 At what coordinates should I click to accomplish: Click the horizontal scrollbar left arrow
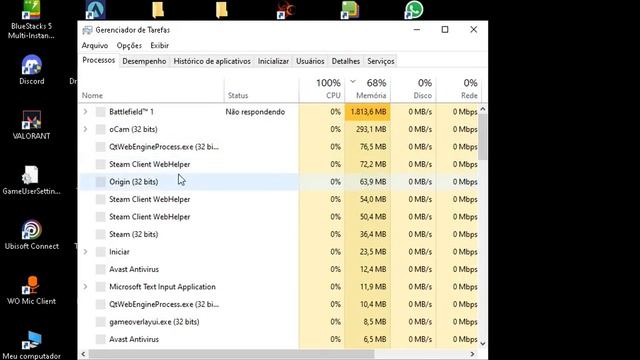tap(84, 354)
